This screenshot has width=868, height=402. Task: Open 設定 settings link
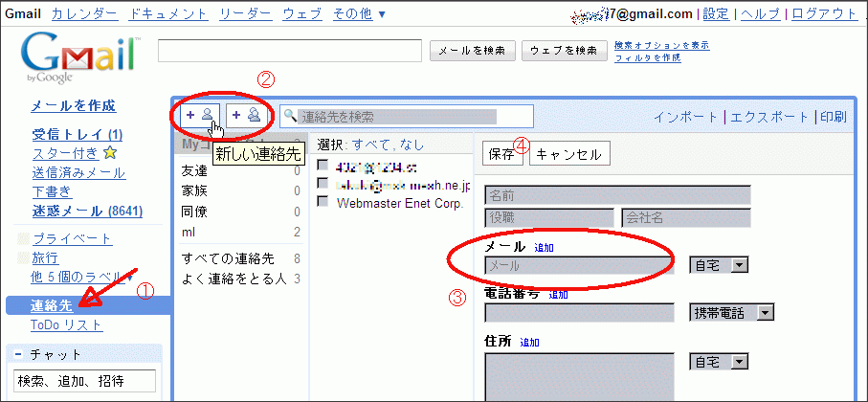pos(716,13)
